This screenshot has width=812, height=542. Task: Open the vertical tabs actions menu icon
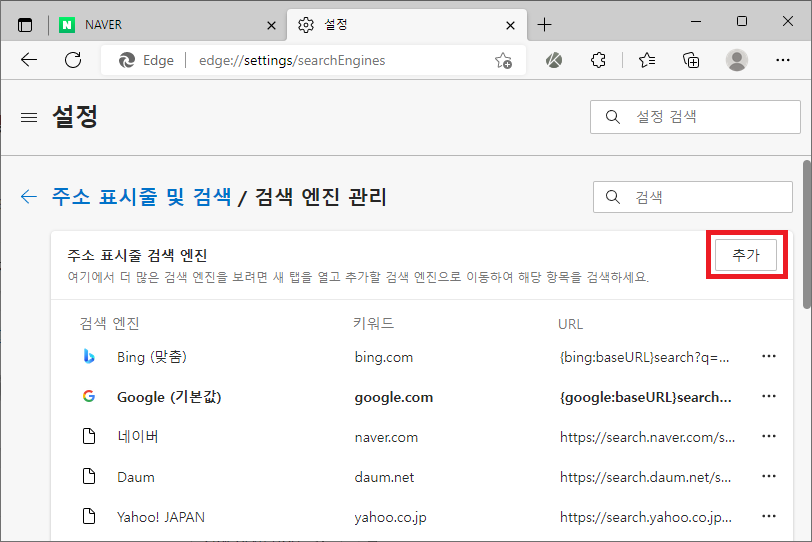tap(24, 24)
